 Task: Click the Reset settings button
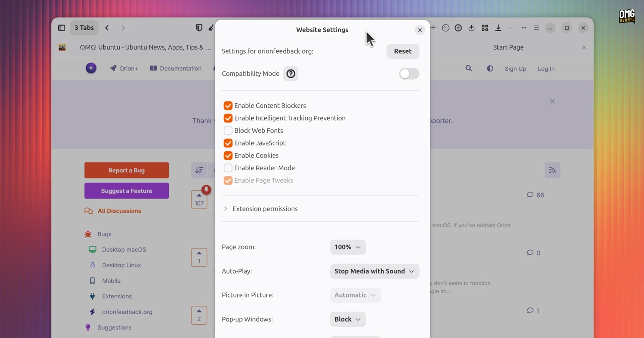tap(403, 51)
